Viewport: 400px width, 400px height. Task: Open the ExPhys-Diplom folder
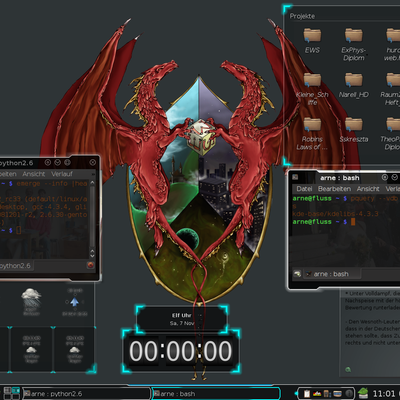(354, 44)
